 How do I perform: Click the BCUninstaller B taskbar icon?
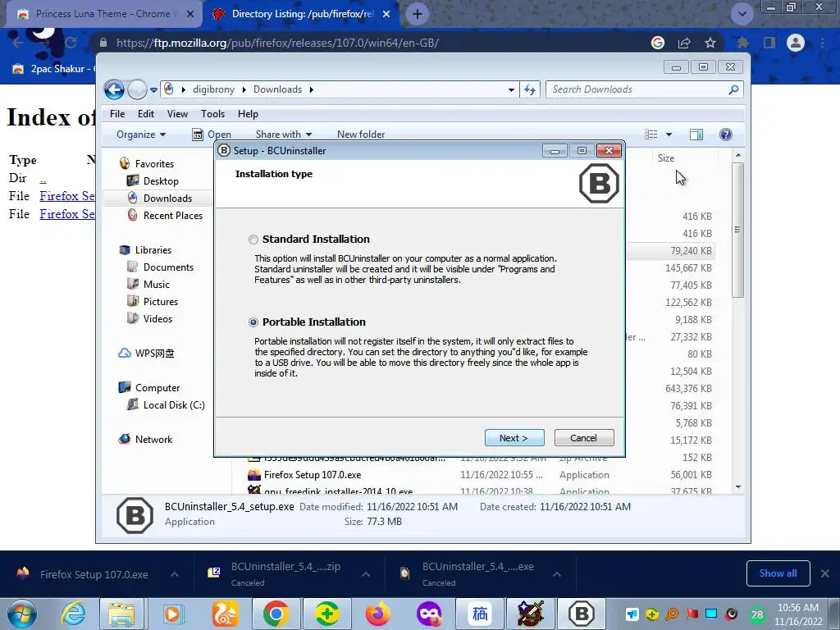click(582, 614)
